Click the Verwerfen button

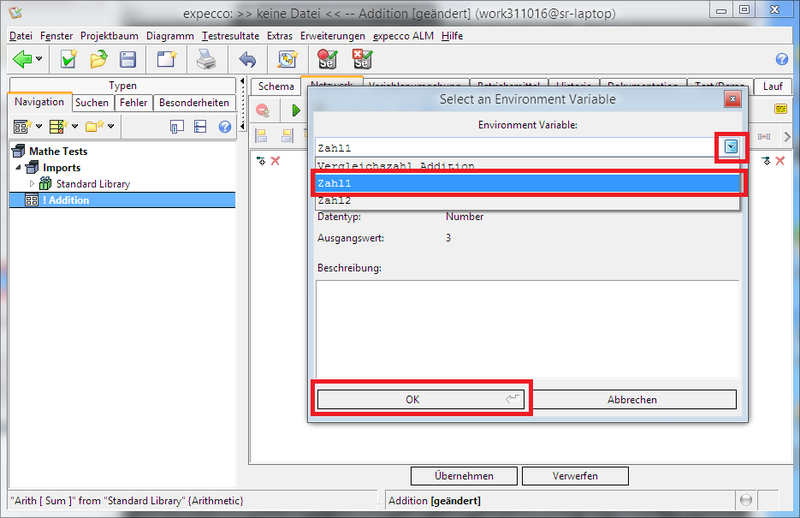tap(575, 476)
